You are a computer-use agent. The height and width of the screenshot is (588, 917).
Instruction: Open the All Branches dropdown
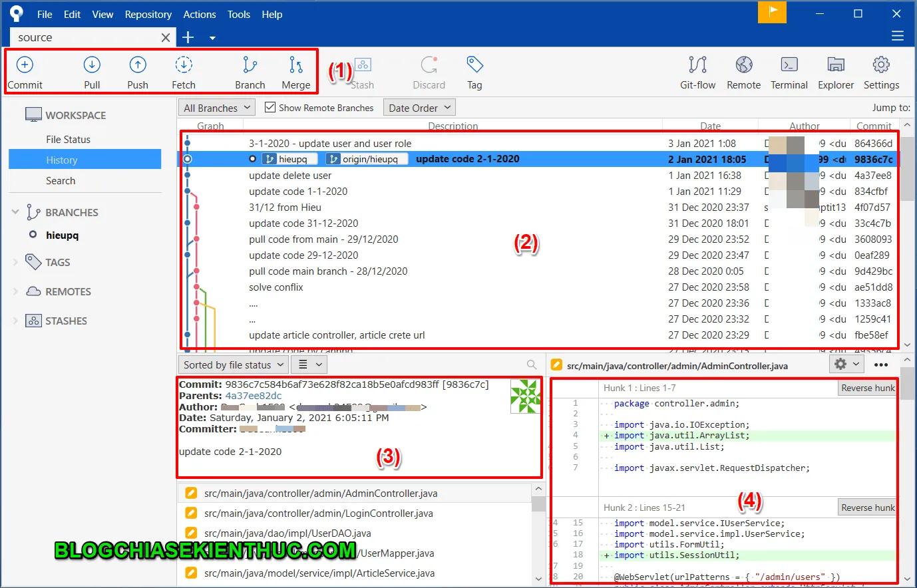[x=216, y=107]
